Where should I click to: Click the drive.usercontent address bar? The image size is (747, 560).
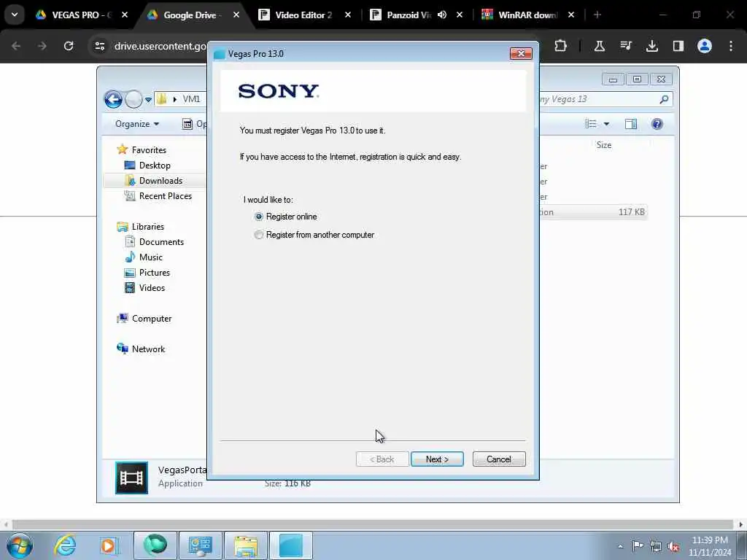pyautogui.click(x=160, y=46)
